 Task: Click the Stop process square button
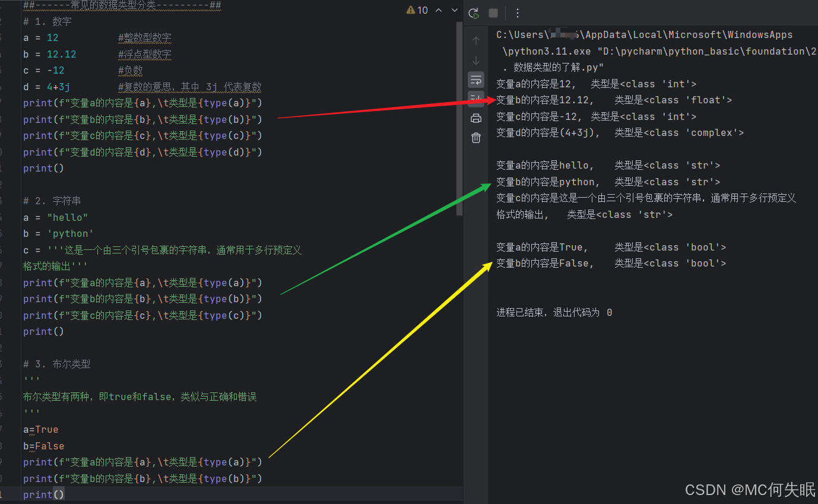click(x=493, y=13)
